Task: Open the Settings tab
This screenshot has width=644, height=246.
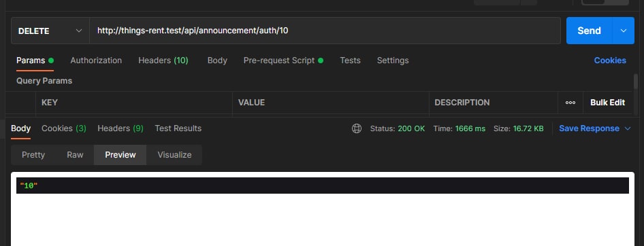Action: pyautogui.click(x=393, y=60)
